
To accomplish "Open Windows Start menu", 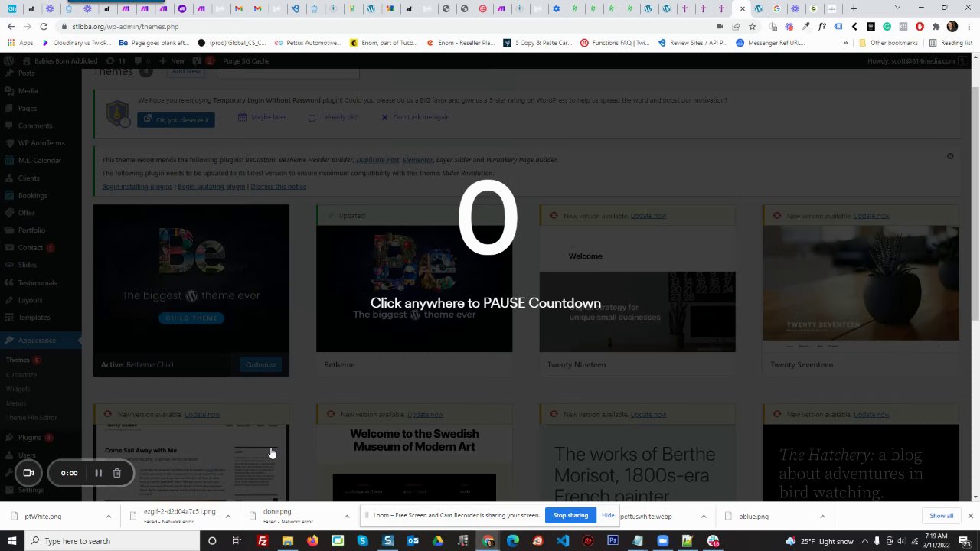I will (x=12, y=541).
